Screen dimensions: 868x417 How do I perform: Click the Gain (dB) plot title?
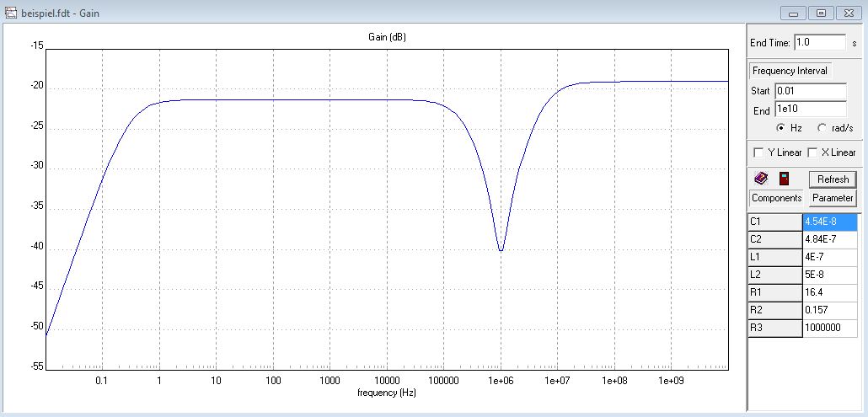pos(388,37)
